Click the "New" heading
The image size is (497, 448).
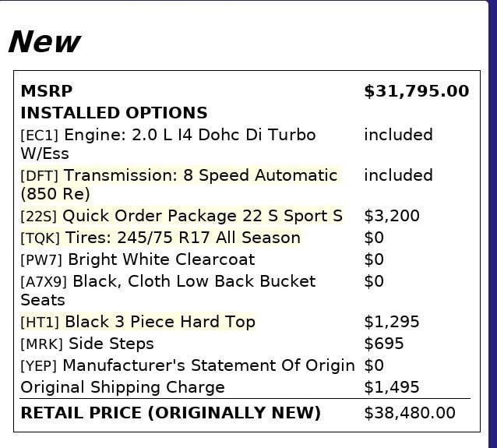coord(44,41)
